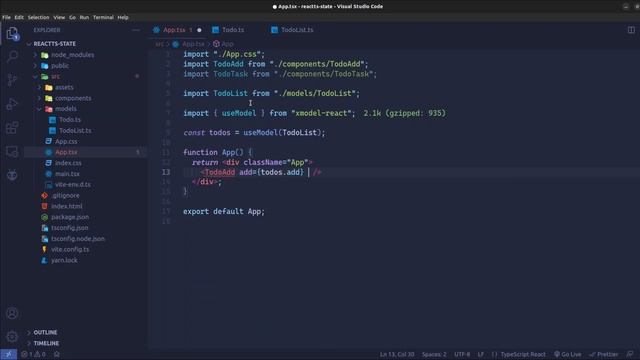Switch to the Todo.ts editor tab
This screenshot has width=640, height=360.
click(233, 30)
